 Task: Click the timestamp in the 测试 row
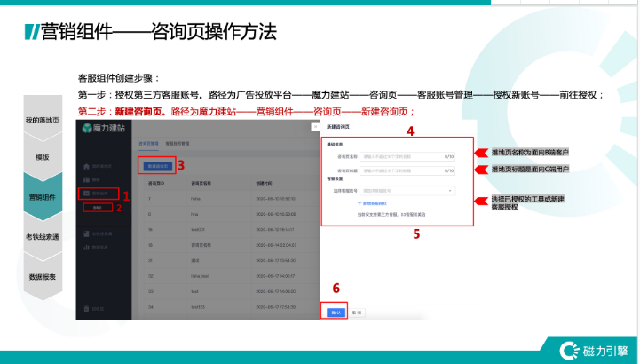pos(275,261)
